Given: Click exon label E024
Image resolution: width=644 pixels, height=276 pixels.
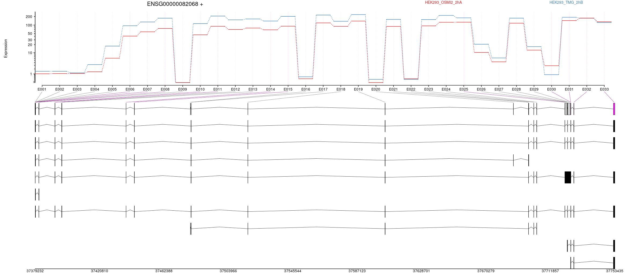Looking at the screenshot, I should point(446,89).
